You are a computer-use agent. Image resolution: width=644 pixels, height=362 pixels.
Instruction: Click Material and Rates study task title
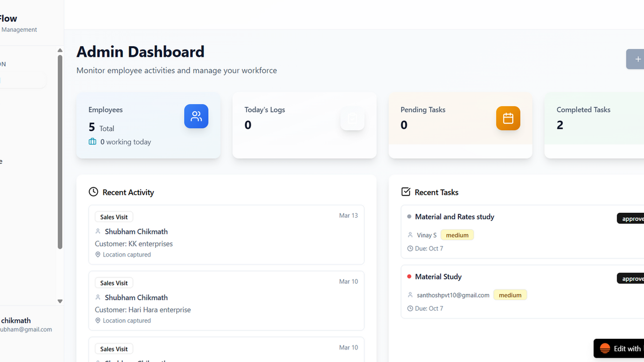click(454, 217)
